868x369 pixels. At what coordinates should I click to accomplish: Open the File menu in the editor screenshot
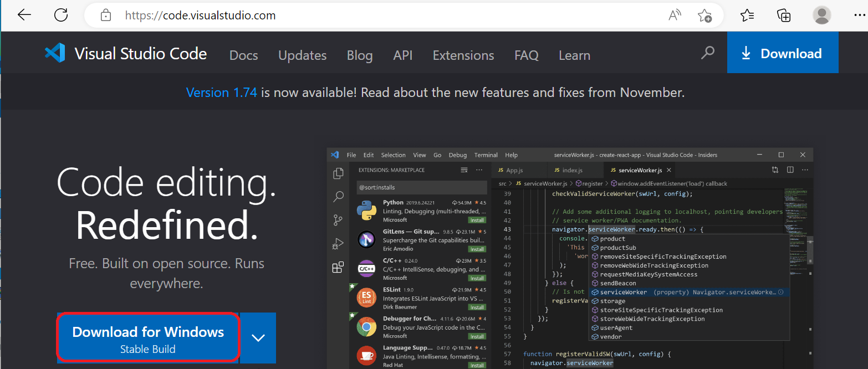click(351, 155)
